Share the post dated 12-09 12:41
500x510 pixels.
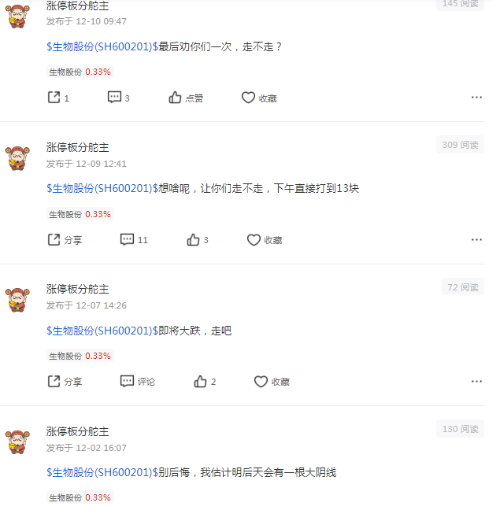click(x=65, y=240)
